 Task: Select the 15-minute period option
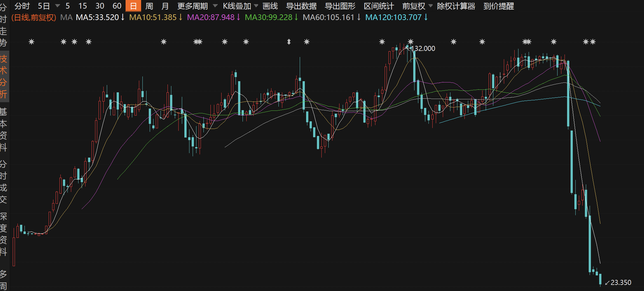coord(83,6)
